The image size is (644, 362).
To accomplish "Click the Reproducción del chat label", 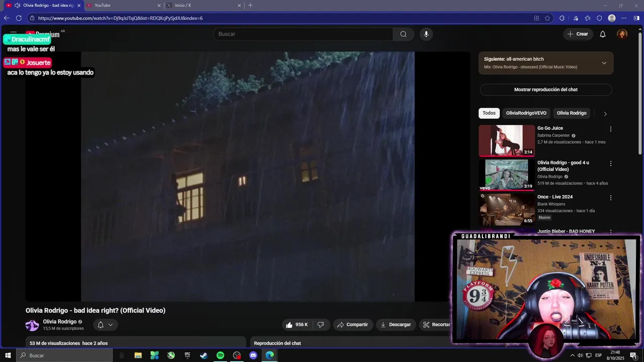I will (x=277, y=343).
